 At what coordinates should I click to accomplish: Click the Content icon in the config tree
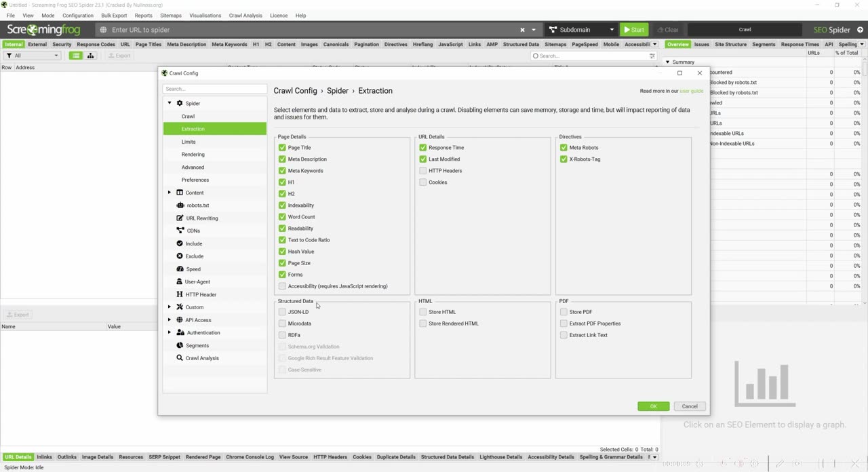180,193
